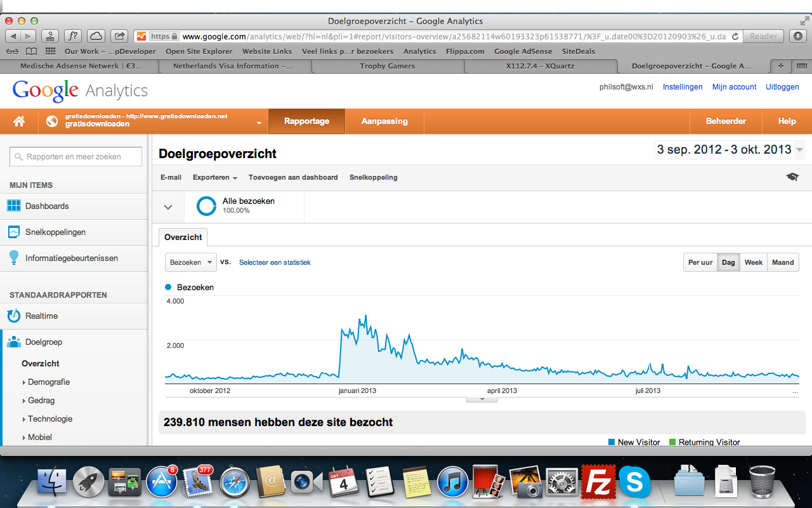Click Selecteer een statistiek link
812x508 pixels.
coord(275,262)
